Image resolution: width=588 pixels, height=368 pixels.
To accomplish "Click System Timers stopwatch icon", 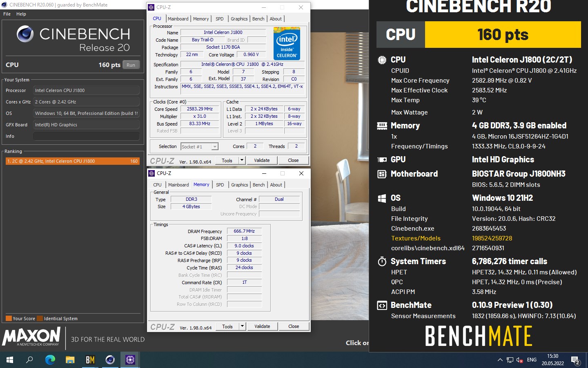I will pyautogui.click(x=382, y=261).
